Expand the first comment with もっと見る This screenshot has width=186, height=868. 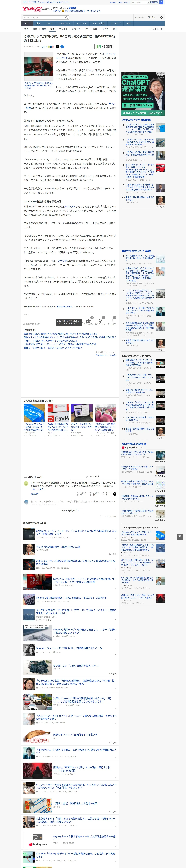point(39,489)
